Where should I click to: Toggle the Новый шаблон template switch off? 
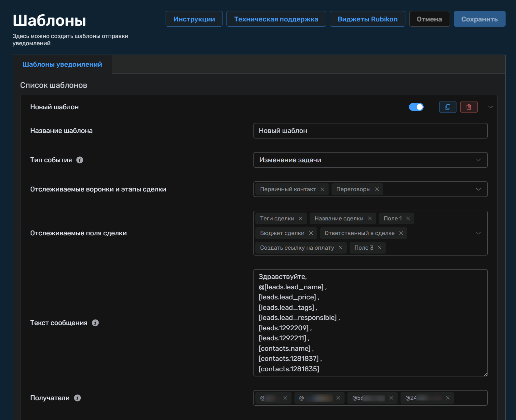(x=416, y=107)
